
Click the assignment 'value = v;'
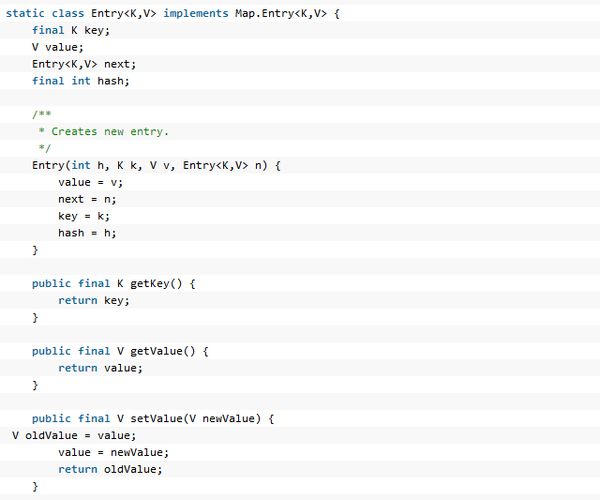coord(91,182)
